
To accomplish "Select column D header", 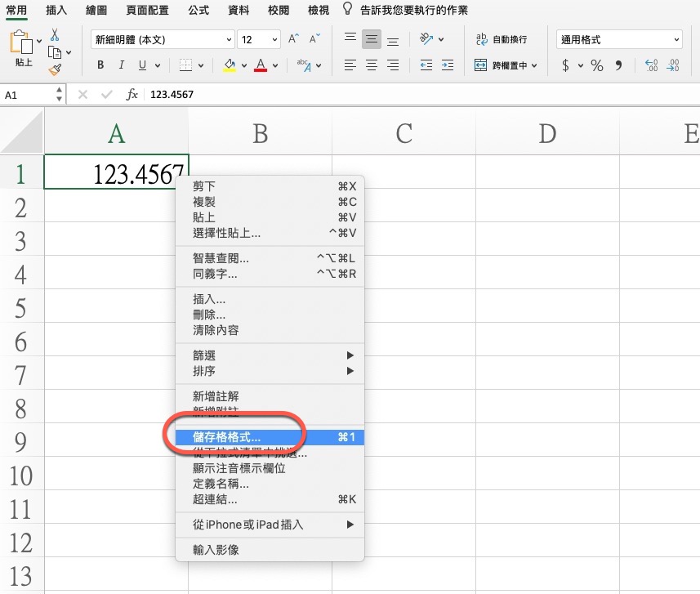I will click(x=548, y=133).
